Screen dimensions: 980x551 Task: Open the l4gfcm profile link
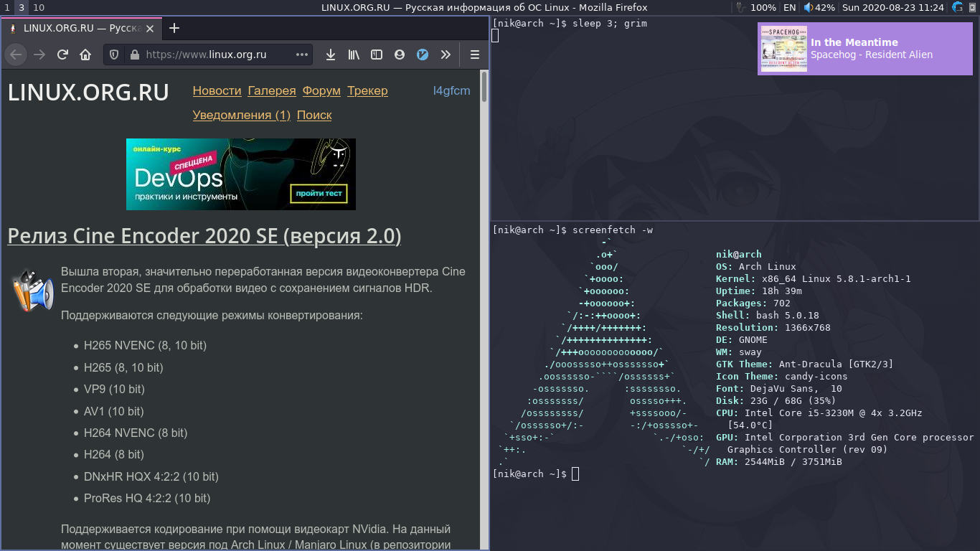pyautogui.click(x=452, y=90)
